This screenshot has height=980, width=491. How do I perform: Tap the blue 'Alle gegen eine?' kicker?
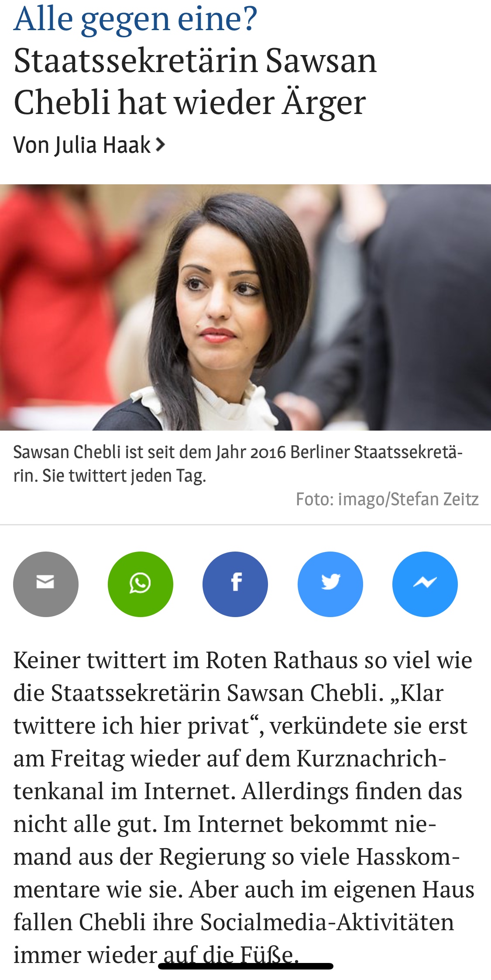pyautogui.click(x=135, y=18)
